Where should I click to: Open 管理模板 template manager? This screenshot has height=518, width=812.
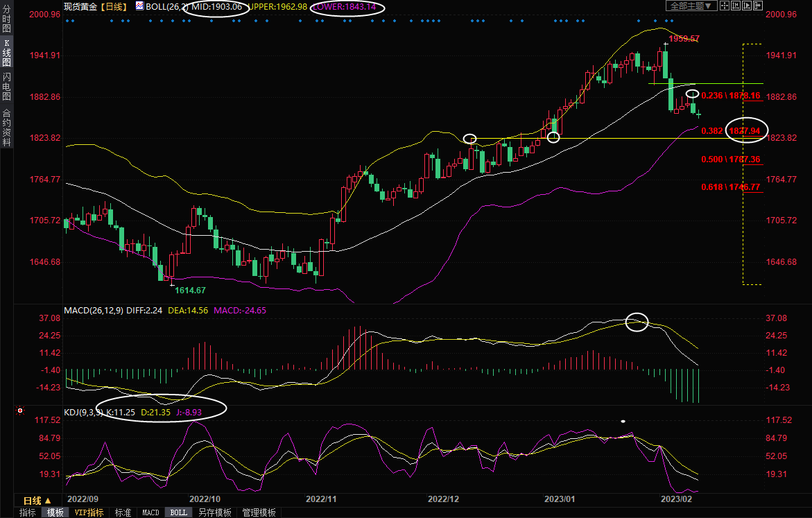(259, 512)
